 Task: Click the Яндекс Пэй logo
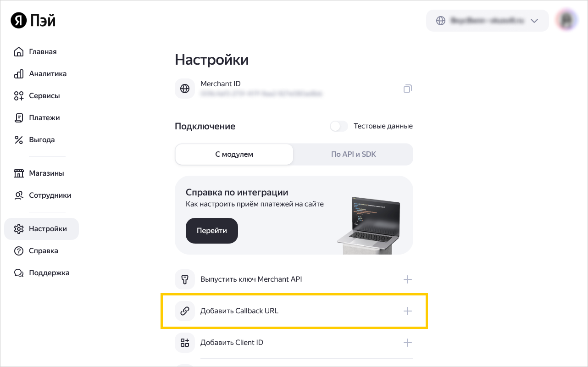33,20
